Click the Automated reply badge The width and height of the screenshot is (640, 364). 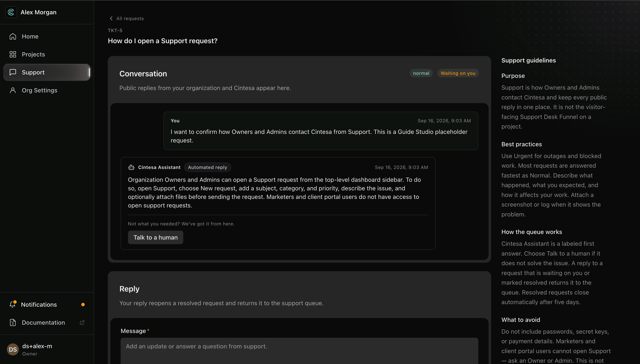click(x=207, y=167)
